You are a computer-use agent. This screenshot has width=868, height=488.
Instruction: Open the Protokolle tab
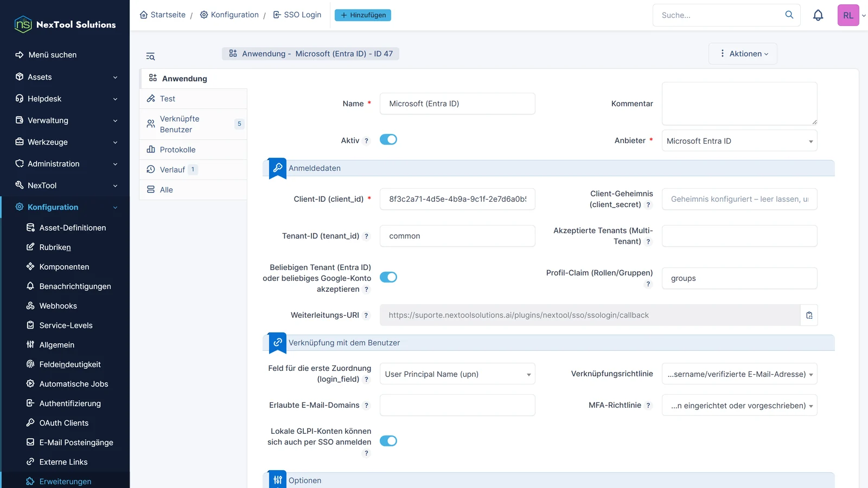click(193, 150)
